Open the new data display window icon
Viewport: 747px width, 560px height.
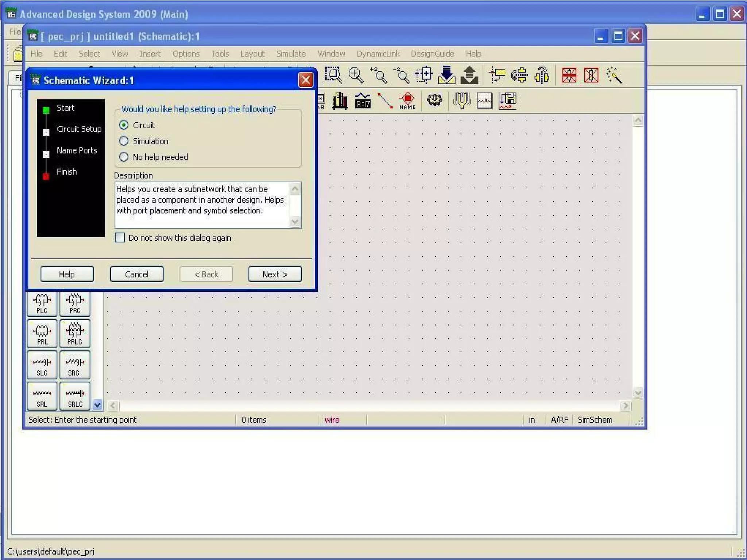click(484, 100)
